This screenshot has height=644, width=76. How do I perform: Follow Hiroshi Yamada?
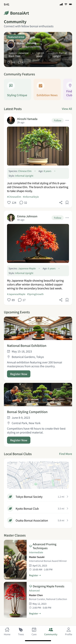[x=57, y=121]
